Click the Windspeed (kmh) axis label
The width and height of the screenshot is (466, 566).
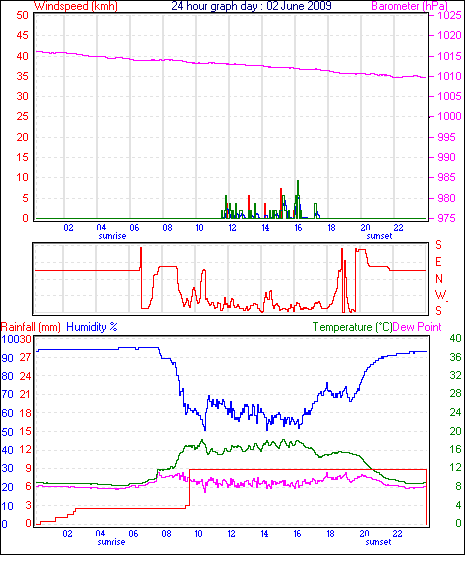[76, 6]
